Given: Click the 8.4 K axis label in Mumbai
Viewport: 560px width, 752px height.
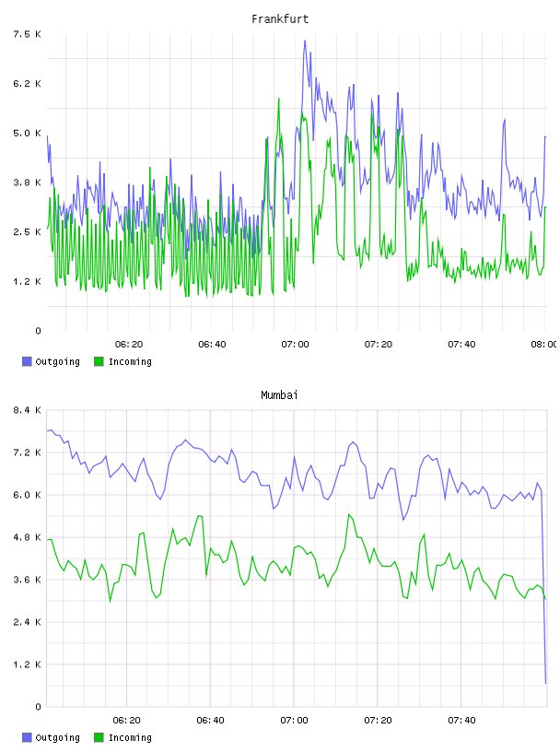Looking at the screenshot, I should 28,410.
